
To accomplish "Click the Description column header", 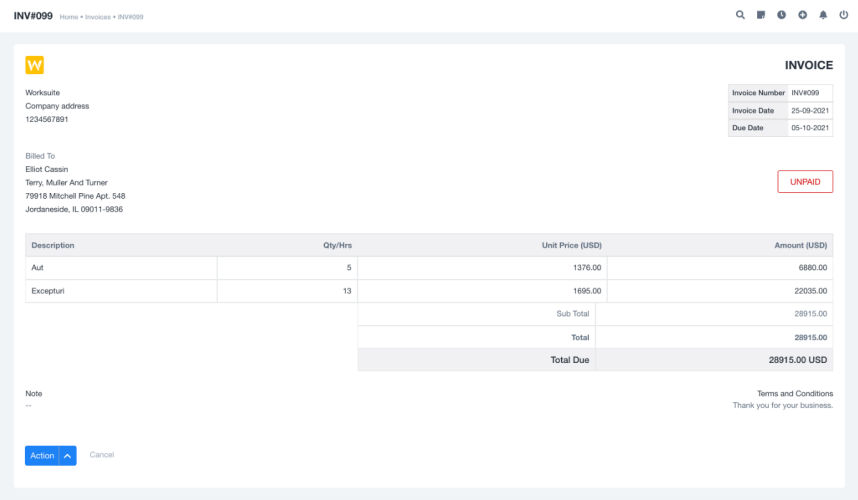I will point(53,245).
